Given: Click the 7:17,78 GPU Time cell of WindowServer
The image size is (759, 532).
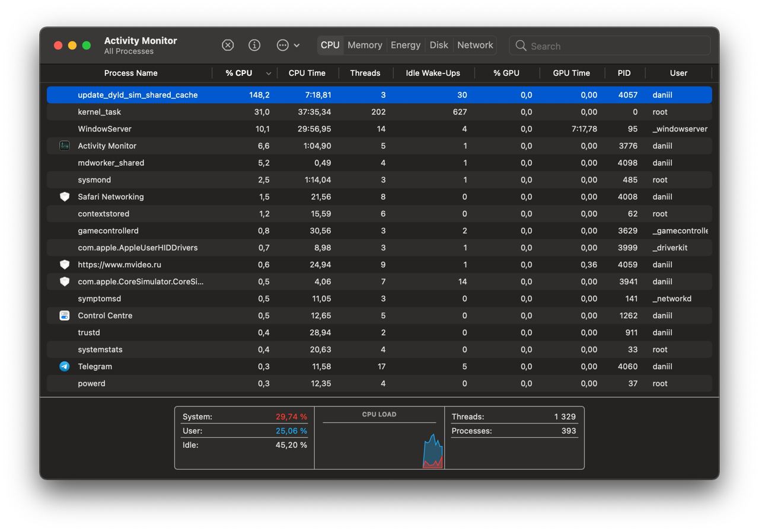Looking at the screenshot, I should 584,129.
